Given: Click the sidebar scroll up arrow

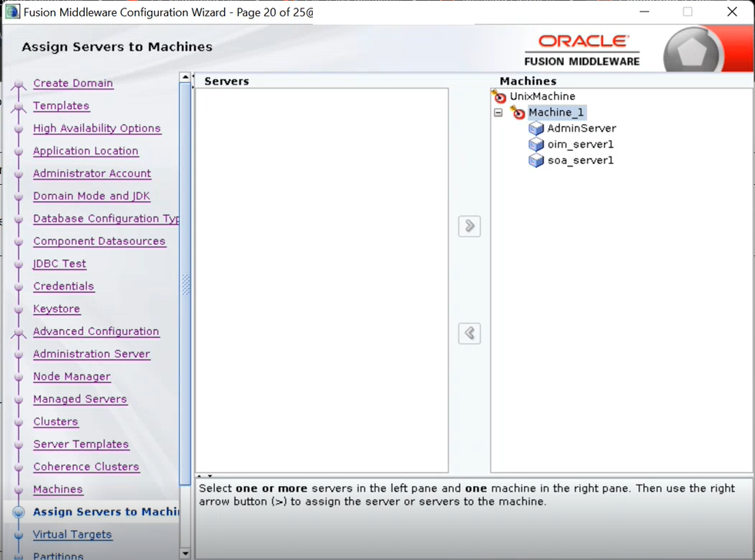Looking at the screenshot, I should click(185, 77).
